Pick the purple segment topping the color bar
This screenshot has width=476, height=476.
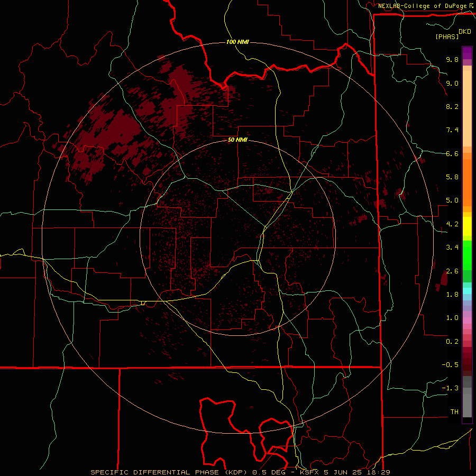click(x=467, y=53)
